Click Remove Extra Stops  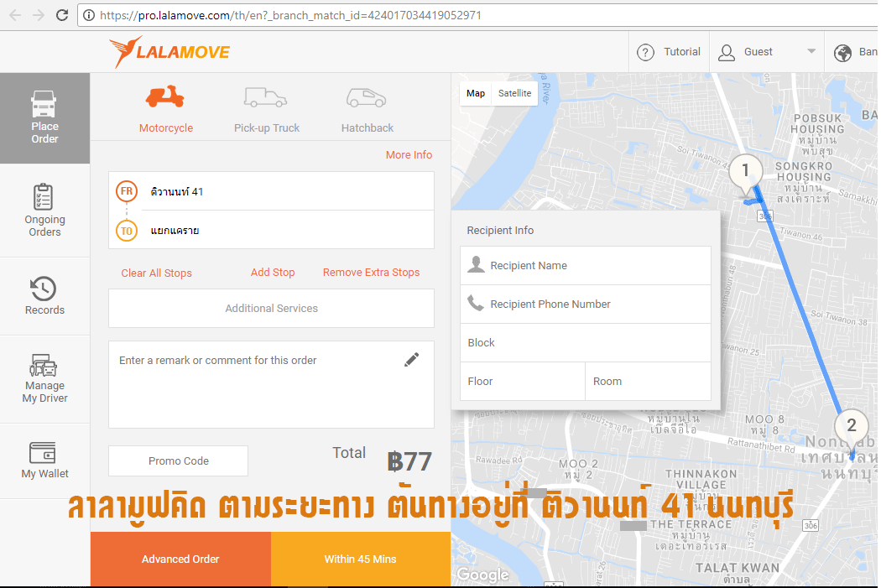(x=371, y=272)
